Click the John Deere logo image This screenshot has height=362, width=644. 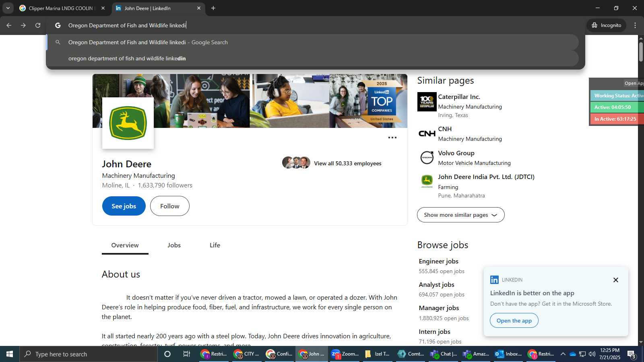(128, 123)
